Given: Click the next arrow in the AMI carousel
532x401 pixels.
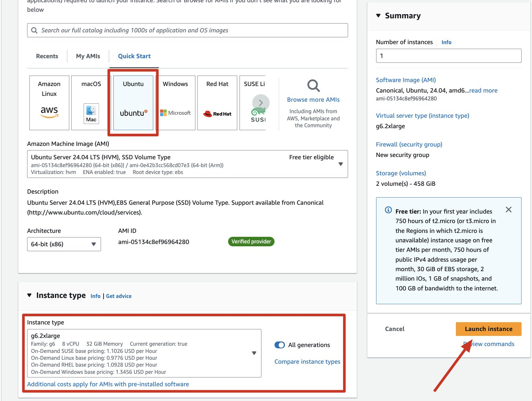Looking at the screenshot, I should pyautogui.click(x=261, y=103).
